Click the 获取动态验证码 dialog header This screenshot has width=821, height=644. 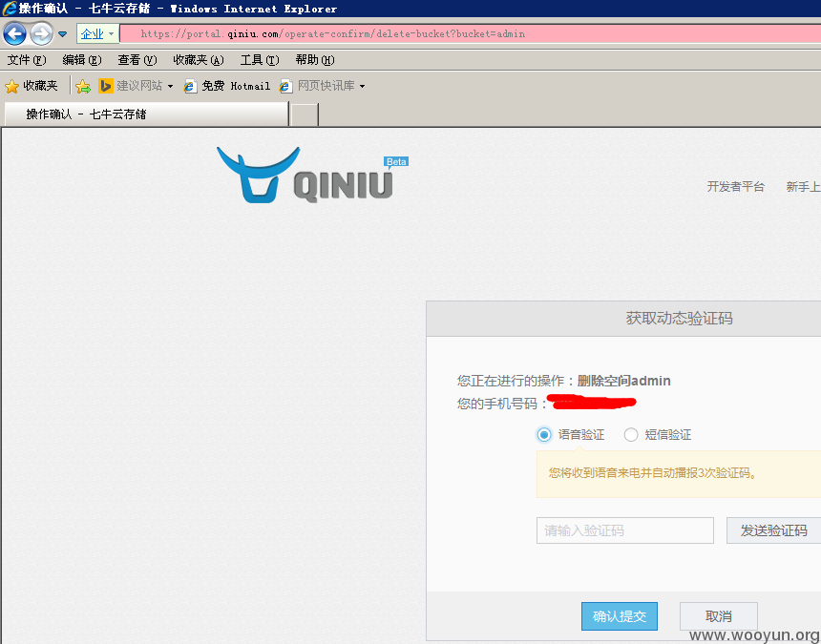[623, 319]
